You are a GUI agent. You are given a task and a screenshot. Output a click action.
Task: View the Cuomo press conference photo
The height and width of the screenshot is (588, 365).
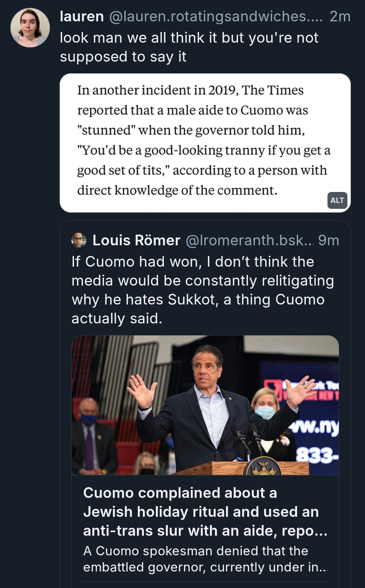[x=205, y=405]
